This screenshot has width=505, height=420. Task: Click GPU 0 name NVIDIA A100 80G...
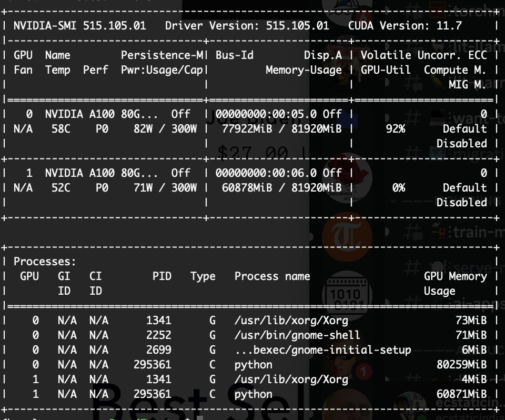(x=102, y=114)
